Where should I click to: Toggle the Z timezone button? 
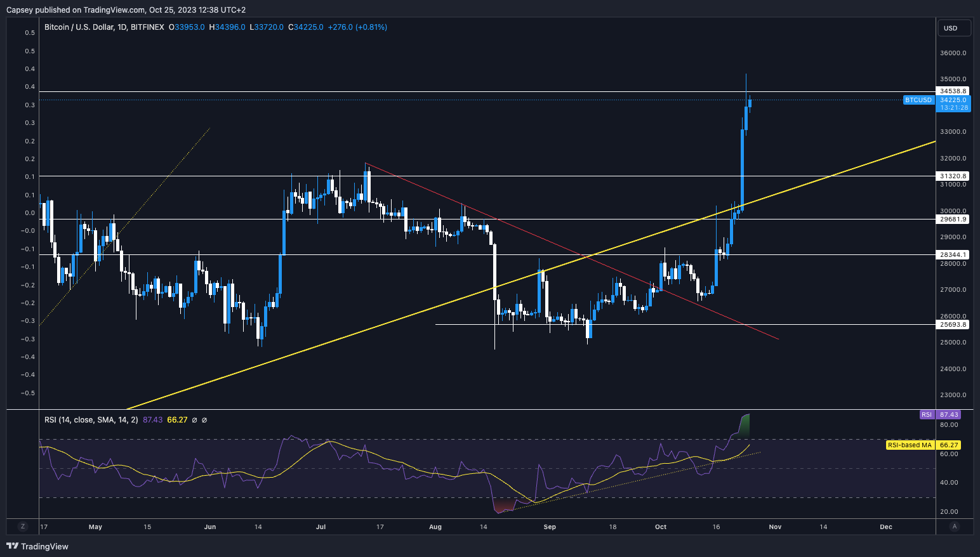23,527
